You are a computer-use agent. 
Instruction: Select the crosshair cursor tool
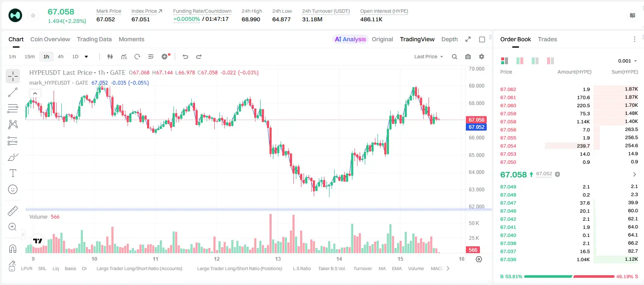point(13,76)
